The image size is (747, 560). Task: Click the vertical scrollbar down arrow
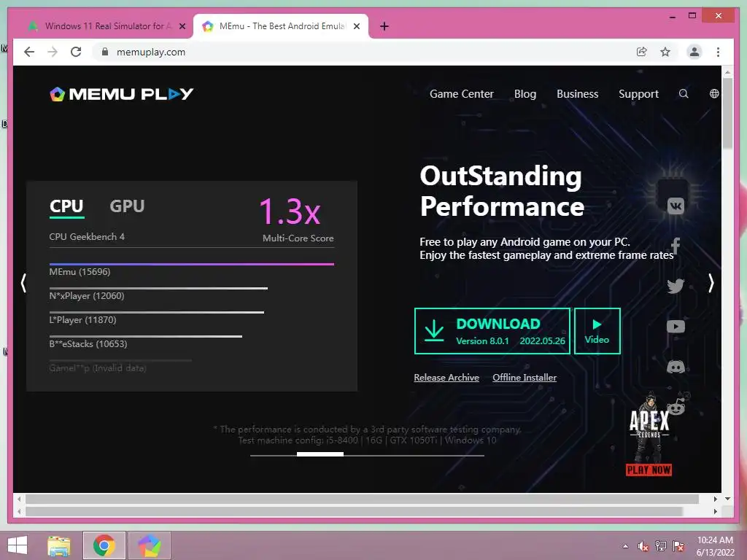[x=727, y=499]
